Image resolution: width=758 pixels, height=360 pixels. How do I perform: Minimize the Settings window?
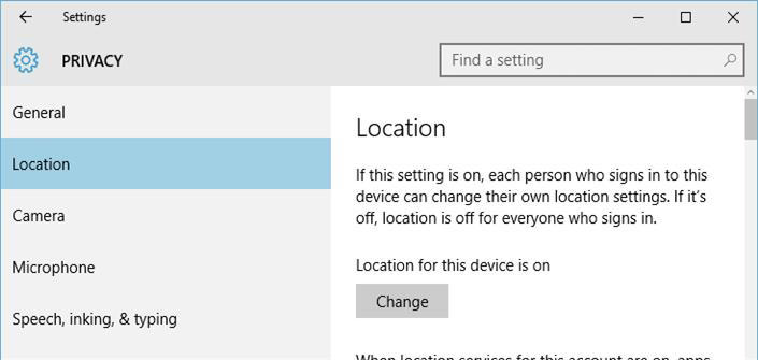[638, 18]
